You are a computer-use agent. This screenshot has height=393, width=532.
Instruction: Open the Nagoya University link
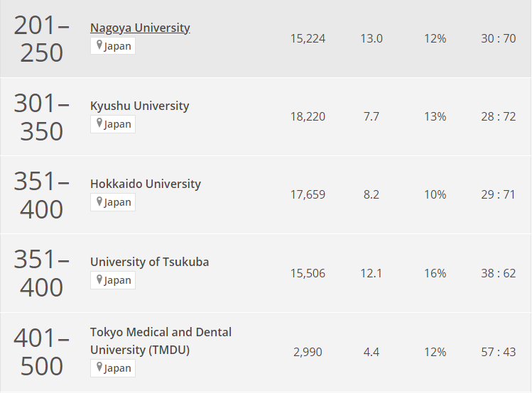[x=140, y=28]
